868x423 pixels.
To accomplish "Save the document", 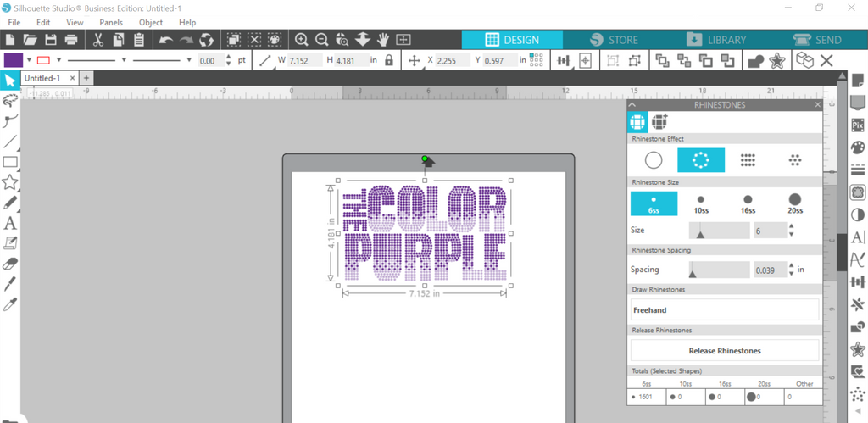I will [50, 40].
